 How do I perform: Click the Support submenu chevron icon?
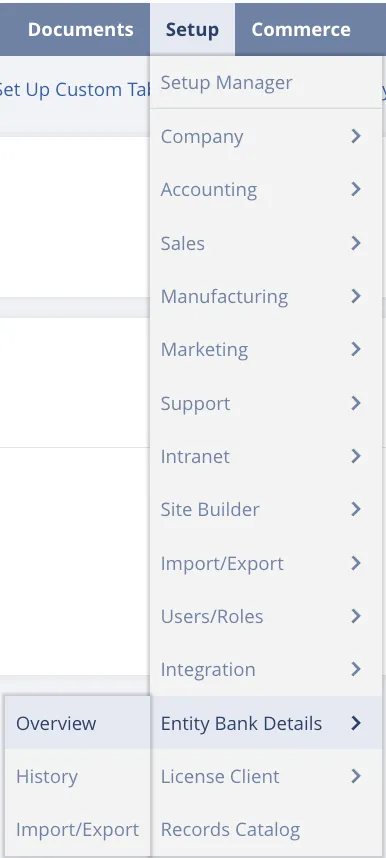pyautogui.click(x=356, y=403)
